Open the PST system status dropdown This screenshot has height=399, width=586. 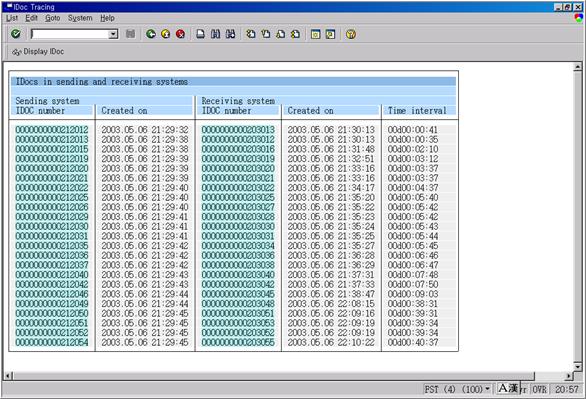click(487, 389)
